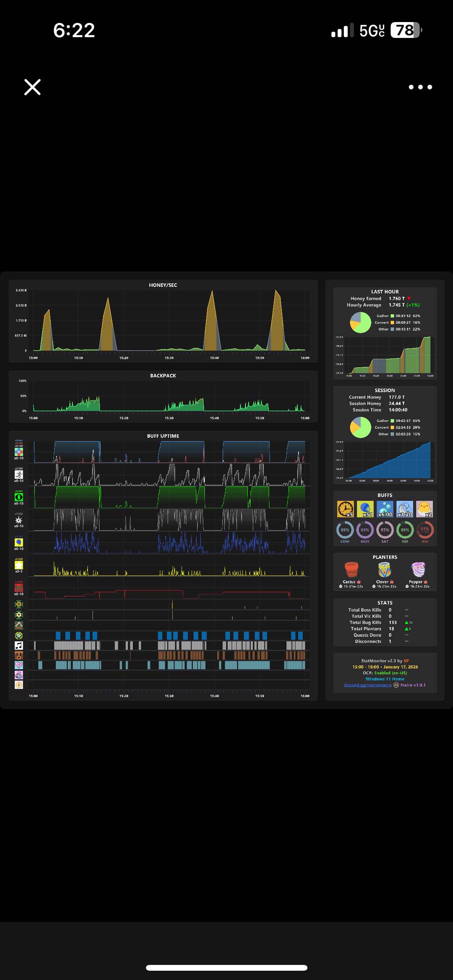Screen dimensions: 453x980
Task: Tap the blue-boost x51 buff icon
Action: click(x=365, y=509)
